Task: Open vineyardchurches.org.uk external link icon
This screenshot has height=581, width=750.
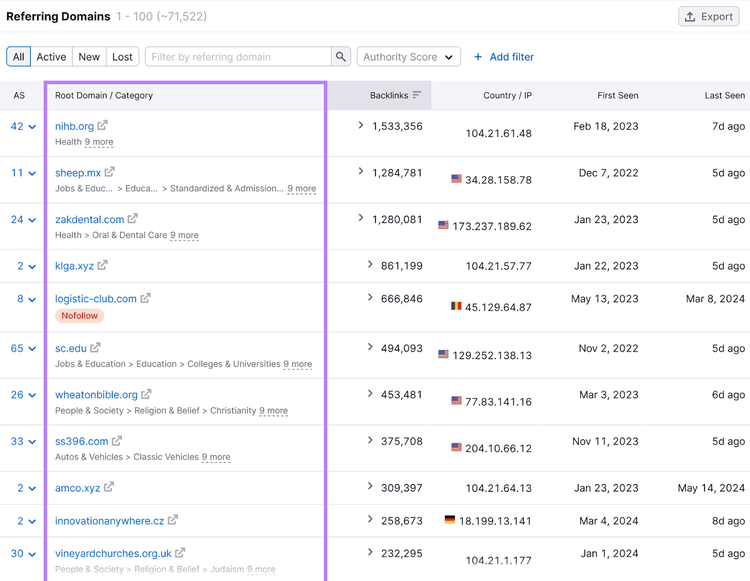Action: pos(180,553)
